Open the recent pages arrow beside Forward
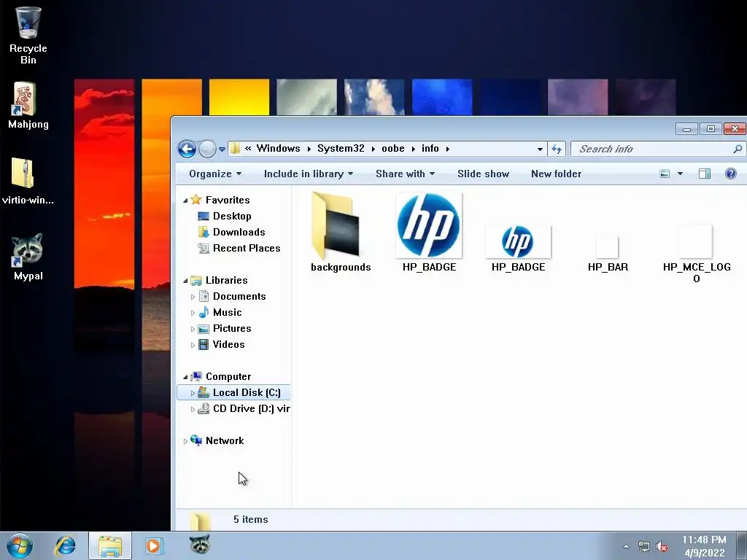Image resolution: width=747 pixels, height=560 pixels. [222, 149]
